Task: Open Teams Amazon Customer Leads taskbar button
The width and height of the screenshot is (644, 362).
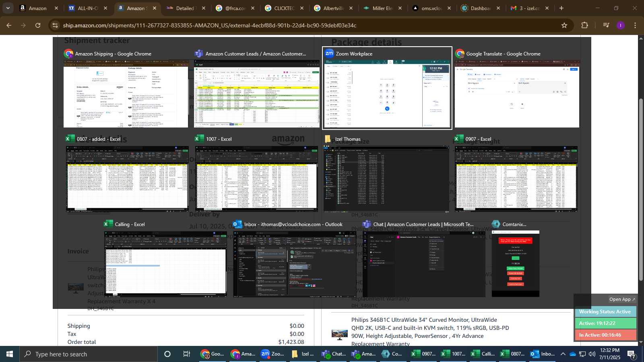Action: (x=363, y=354)
